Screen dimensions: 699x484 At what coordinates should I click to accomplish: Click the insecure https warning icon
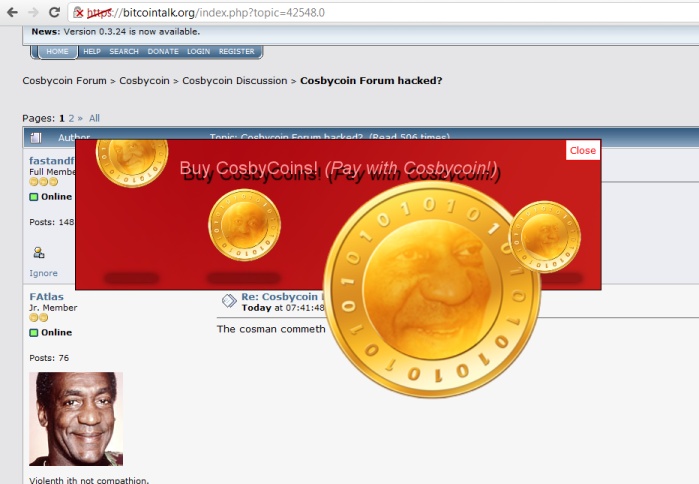pyautogui.click(x=78, y=12)
